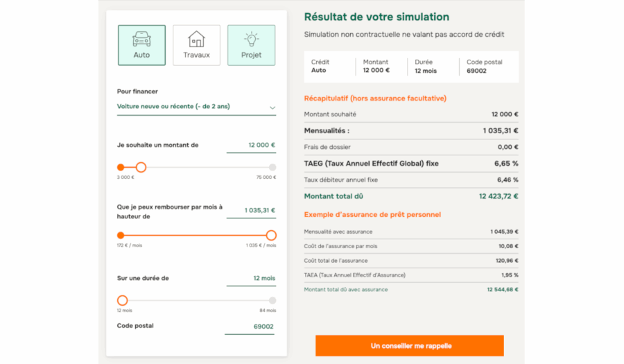Click the Durée 12 mois summary cell
The image size is (624, 364).
tap(431, 66)
